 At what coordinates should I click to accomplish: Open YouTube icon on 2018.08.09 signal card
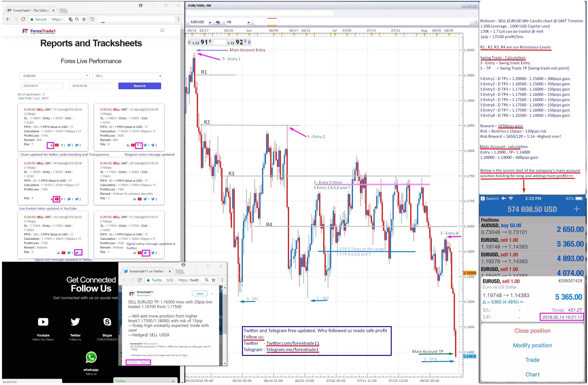point(57,145)
